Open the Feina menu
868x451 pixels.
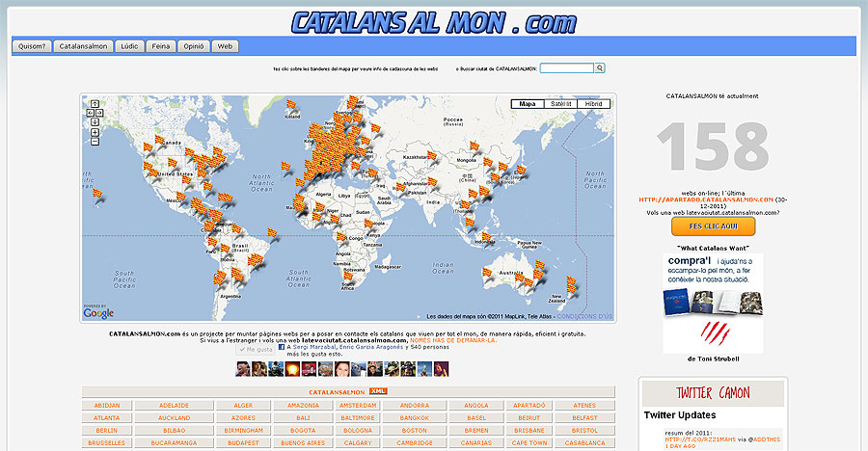pyautogui.click(x=160, y=45)
